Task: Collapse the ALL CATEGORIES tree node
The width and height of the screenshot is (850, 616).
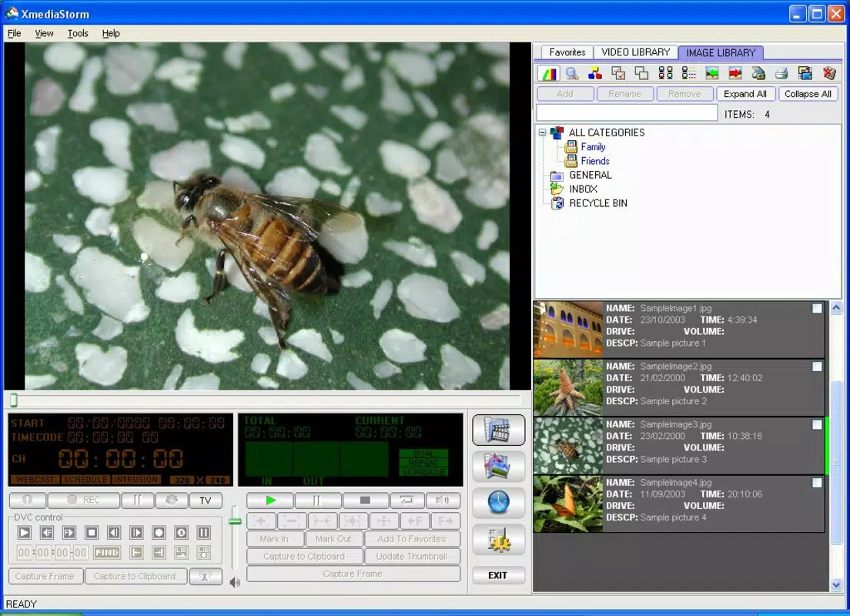Action: (542, 132)
